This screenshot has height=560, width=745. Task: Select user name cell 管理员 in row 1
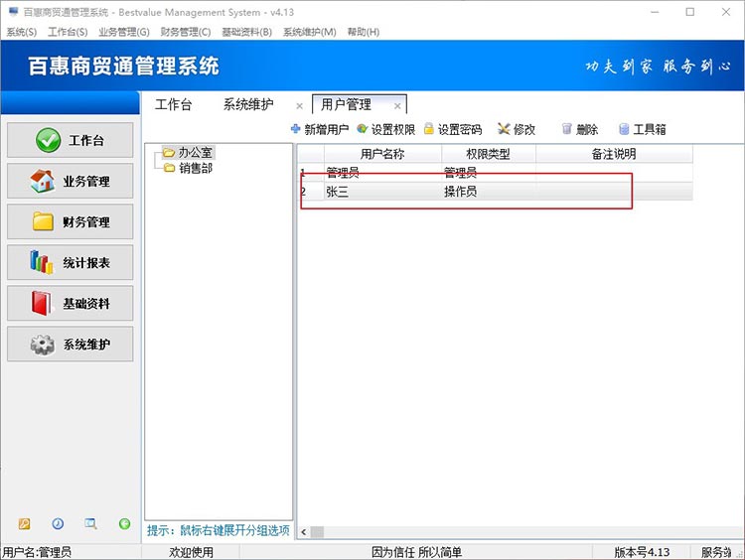coord(382,172)
